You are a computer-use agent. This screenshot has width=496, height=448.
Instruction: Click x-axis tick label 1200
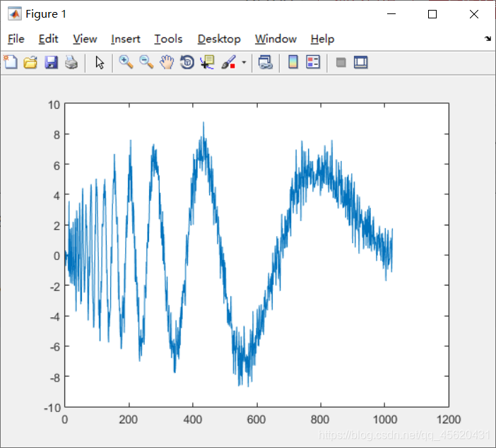click(x=449, y=420)
